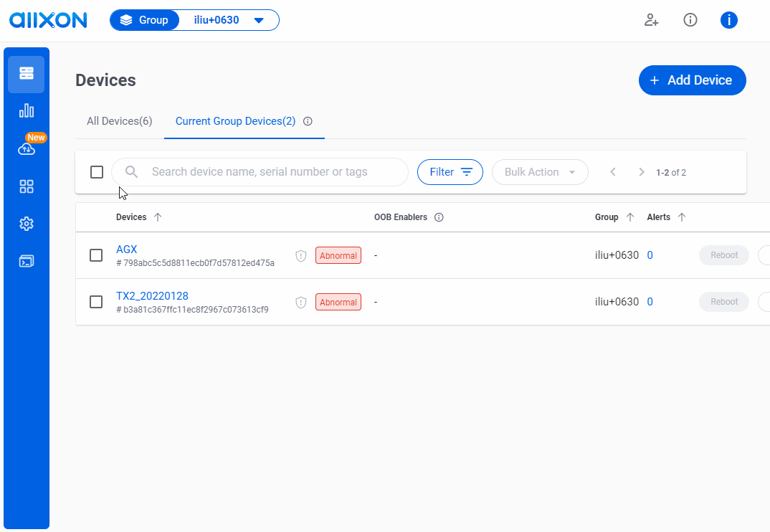The image size is (770, 532).
Task: Click the shield icon for TX2_20220128
Action: (301, 302)
